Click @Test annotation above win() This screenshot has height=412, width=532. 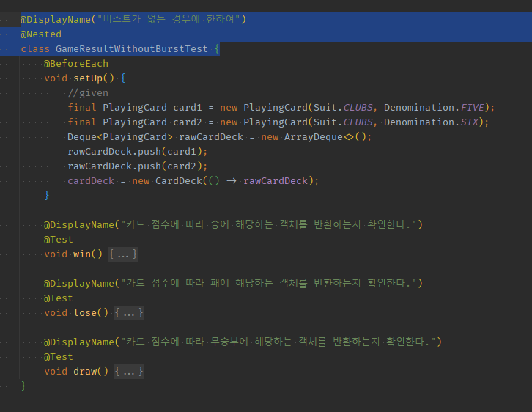tap(59, 240)
